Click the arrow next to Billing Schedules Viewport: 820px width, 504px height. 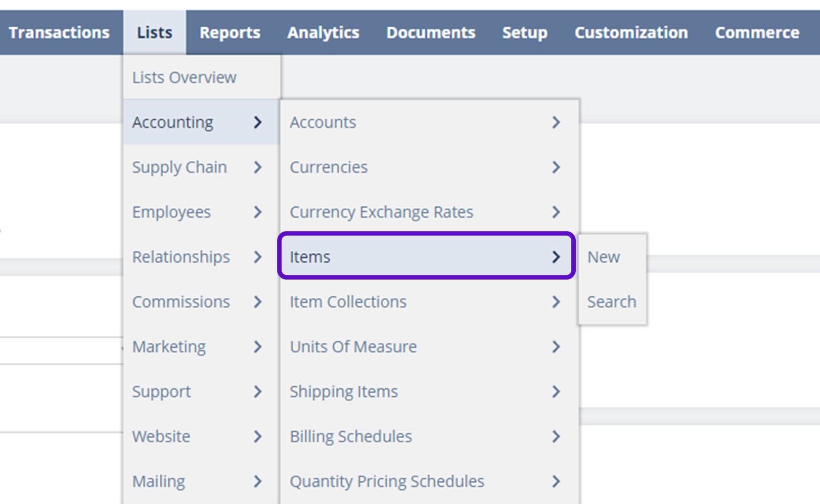[556, 436]
